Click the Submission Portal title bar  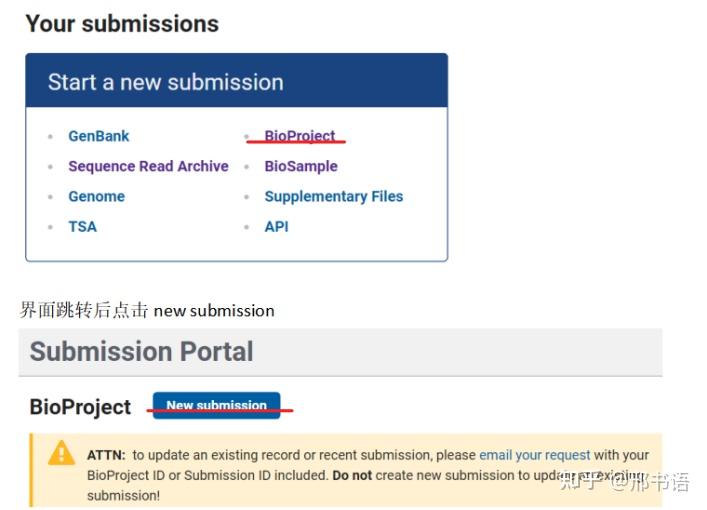pyautogui.click(x=141, y=352)
